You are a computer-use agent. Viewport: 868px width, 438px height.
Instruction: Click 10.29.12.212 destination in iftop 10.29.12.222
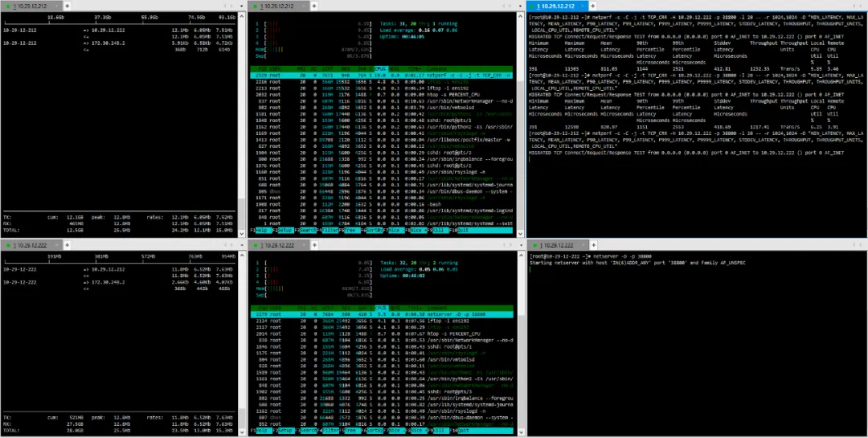[x=108, y=269]
